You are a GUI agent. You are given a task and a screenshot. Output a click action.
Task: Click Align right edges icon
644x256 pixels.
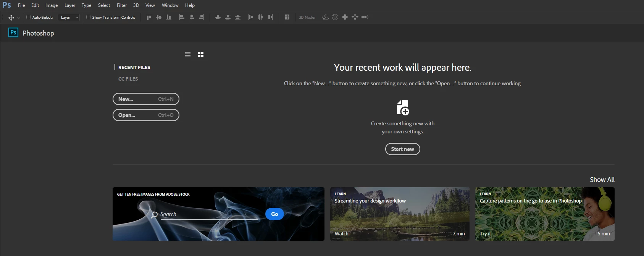(x=202, y=17)
